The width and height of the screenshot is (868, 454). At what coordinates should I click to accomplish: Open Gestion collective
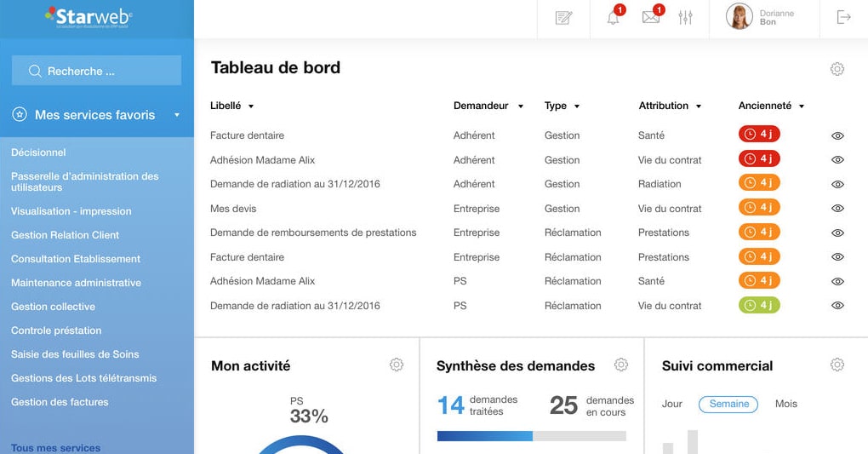tap(53, 307)
